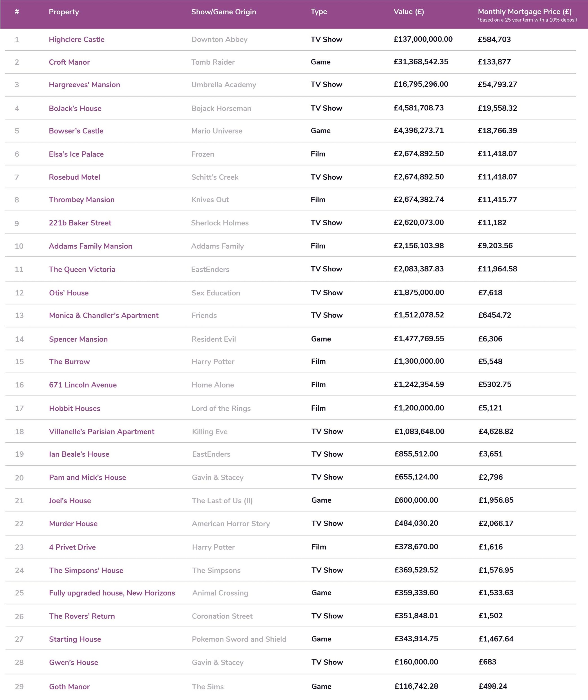Open the Croft Manor property link
Image resolution: width=588 pixels, height=700 pixels.
pyautogui.click(x=69, y=62)
